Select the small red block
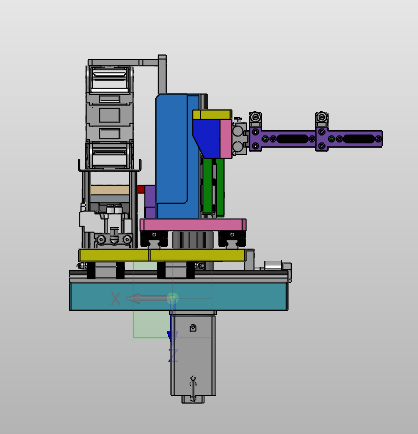This screenshot has height=434, width=418. 140,190
